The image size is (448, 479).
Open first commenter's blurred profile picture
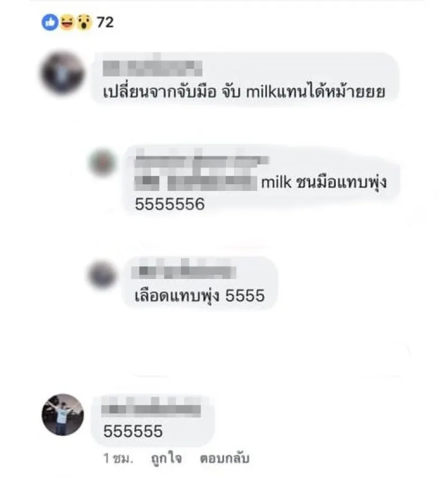(x=63, y=73)
